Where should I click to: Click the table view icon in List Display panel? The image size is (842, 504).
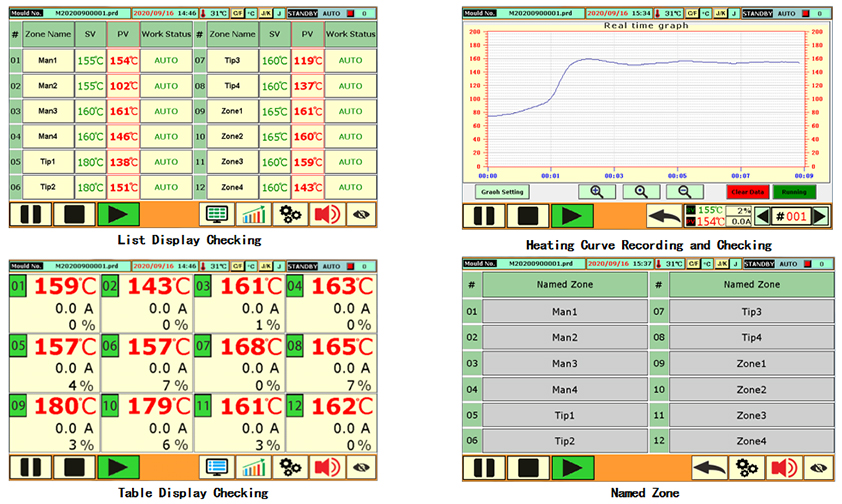coord(217,214)
